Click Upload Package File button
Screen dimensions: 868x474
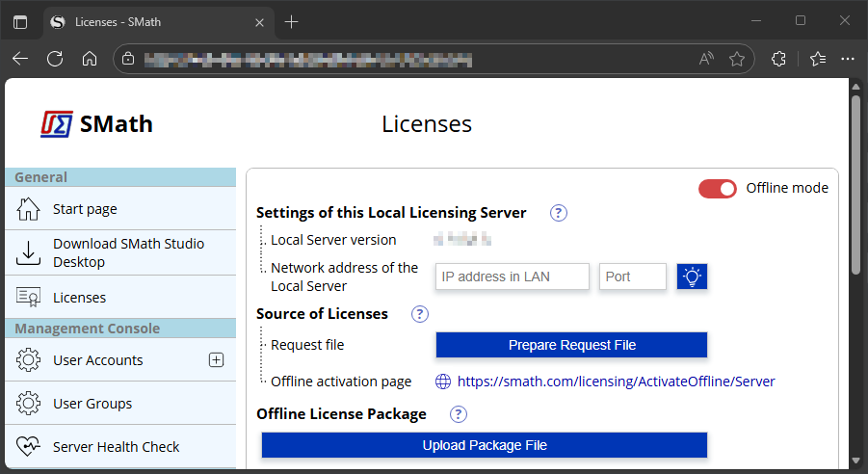pyautogui.click(x=485, y=445)
